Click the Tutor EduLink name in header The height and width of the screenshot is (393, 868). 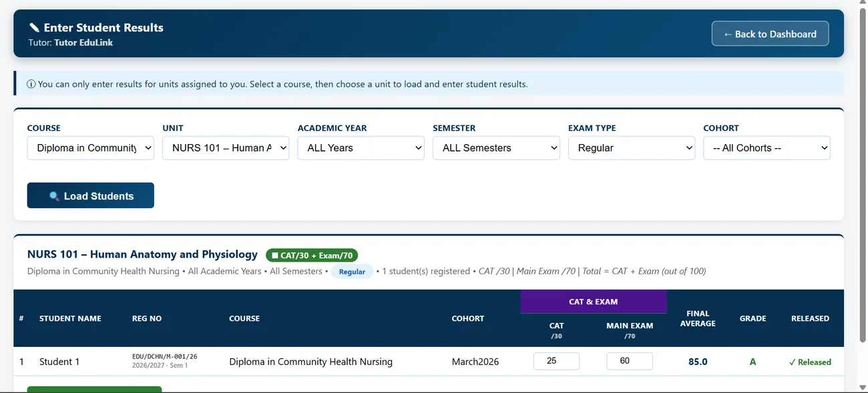click(83, 42)
